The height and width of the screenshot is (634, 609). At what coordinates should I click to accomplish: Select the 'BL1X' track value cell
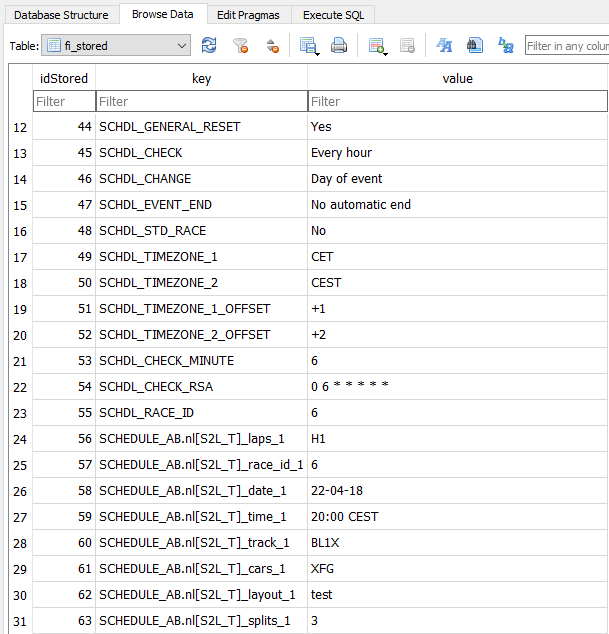pos(457,543)
